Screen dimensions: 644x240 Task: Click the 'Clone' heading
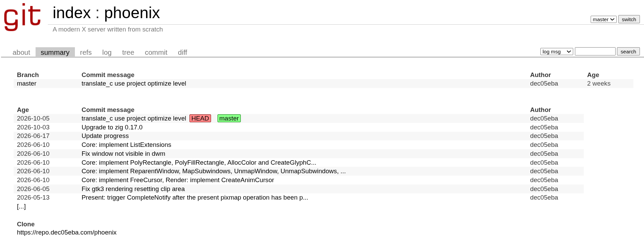tap(26, 224)
